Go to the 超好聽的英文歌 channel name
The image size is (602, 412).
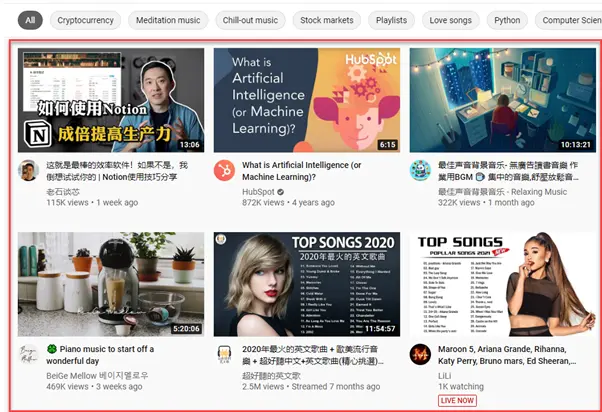pos(271,376)
